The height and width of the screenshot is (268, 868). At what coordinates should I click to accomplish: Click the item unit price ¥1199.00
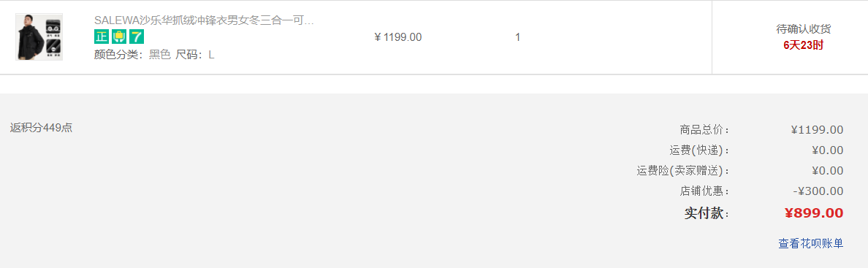click(398, 37)
